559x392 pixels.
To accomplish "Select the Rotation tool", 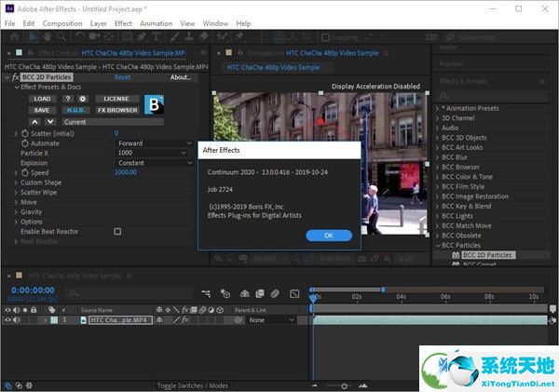I will click(x=80, y=37).
